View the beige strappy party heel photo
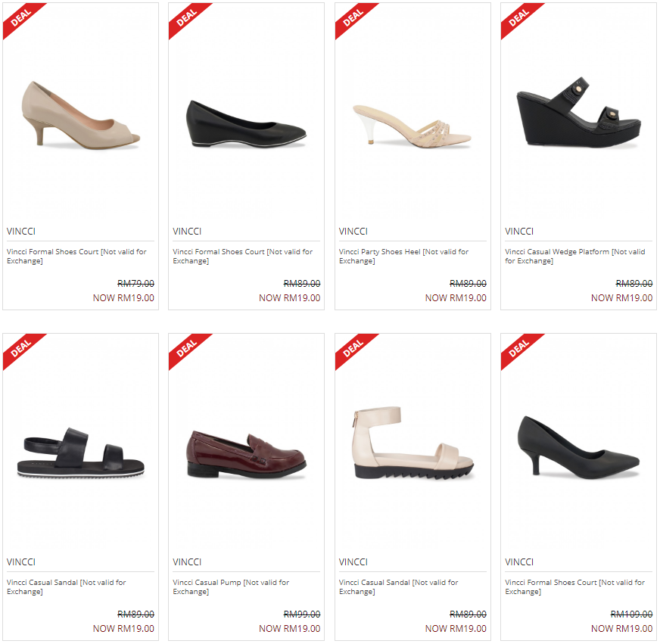The height and width of the screenshot is (644, 660). 412,126
